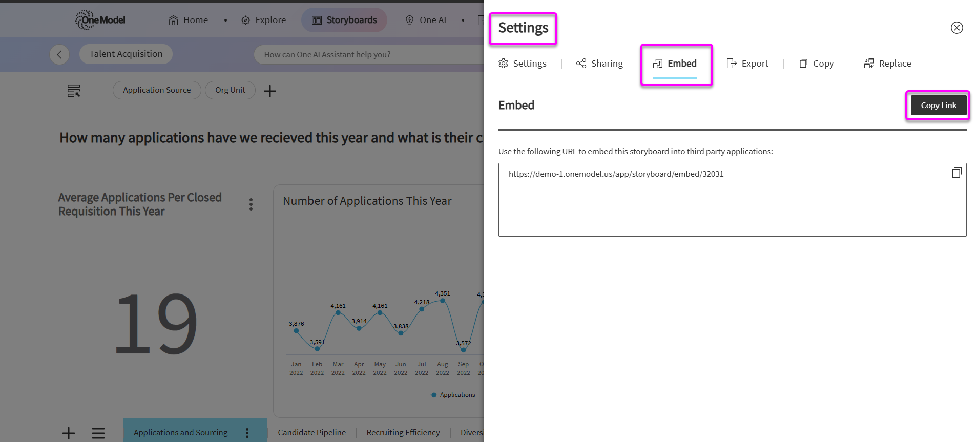Close the Settings panel with X icon
980x442 pixels.
point(956,28)
